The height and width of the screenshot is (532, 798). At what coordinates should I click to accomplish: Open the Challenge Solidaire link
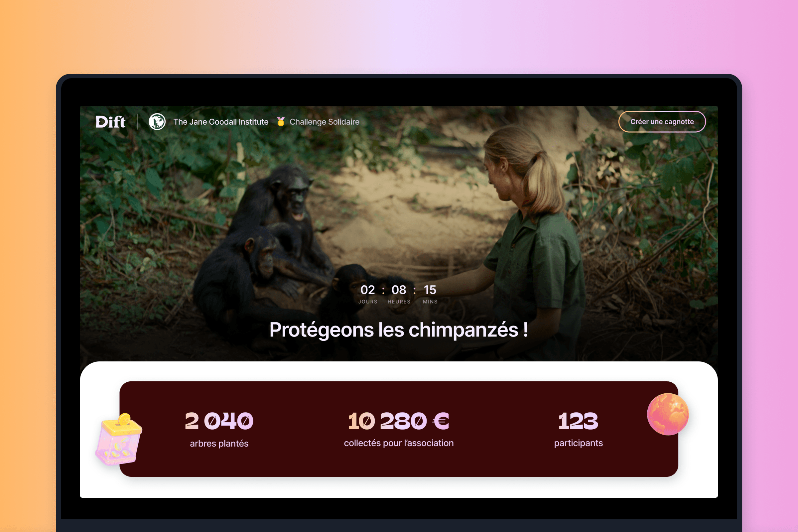tap(325, 122)
